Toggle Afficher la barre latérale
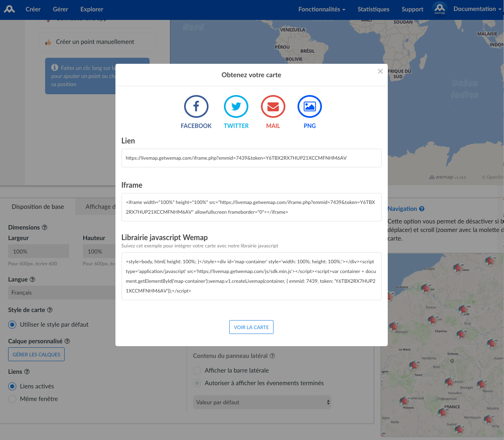The width and height of the screenshot is (504, 440). click(197, 371)
